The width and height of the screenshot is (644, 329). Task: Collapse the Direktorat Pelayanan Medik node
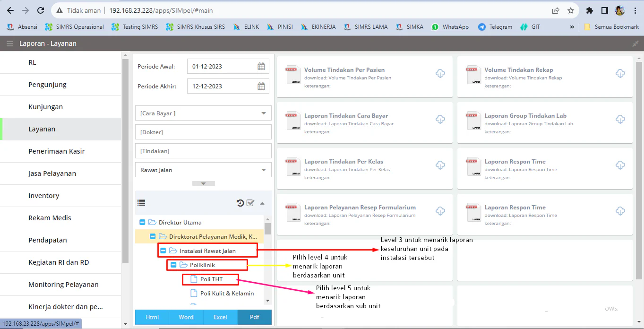153,236
